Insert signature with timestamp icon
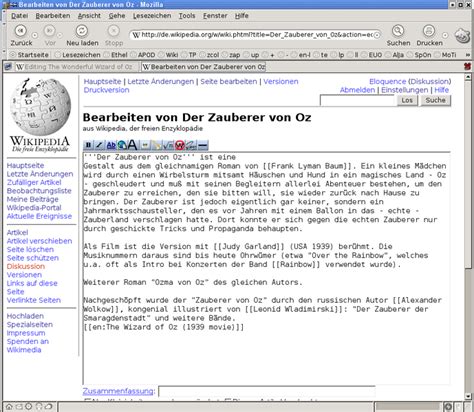Screen dimensions: 474x412 tap(191, 145)
